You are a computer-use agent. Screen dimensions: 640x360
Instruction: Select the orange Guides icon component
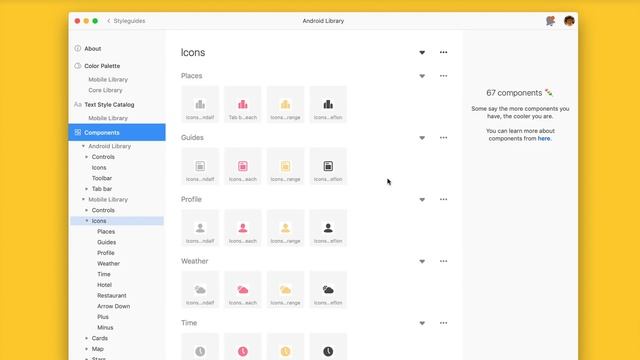tap(285, 166)
